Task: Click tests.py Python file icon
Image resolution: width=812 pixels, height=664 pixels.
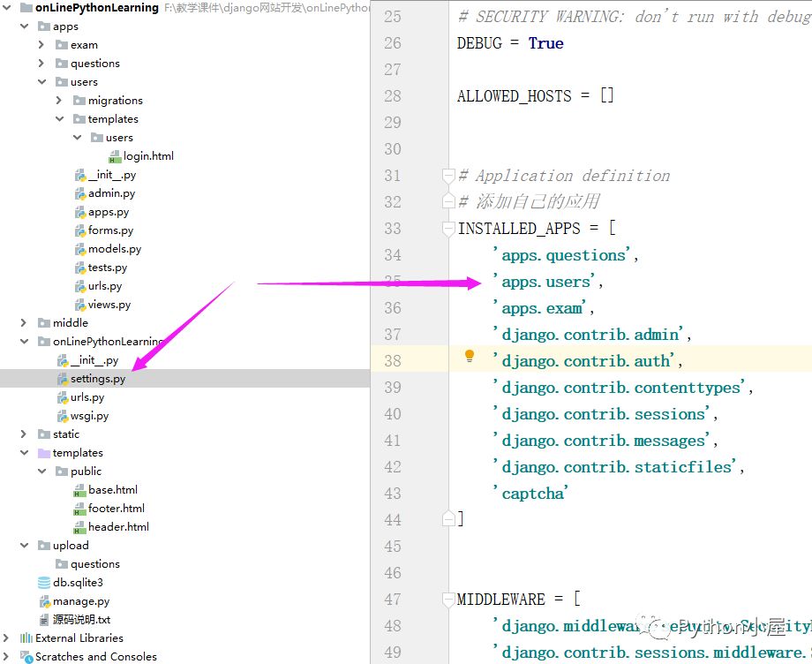Action: tap(80, 268)
